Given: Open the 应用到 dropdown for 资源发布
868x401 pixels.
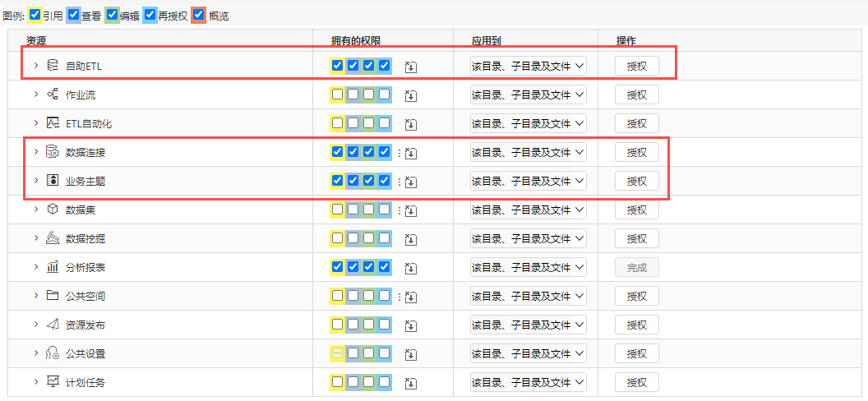Looking at the screenshot, I should [528, 325].
